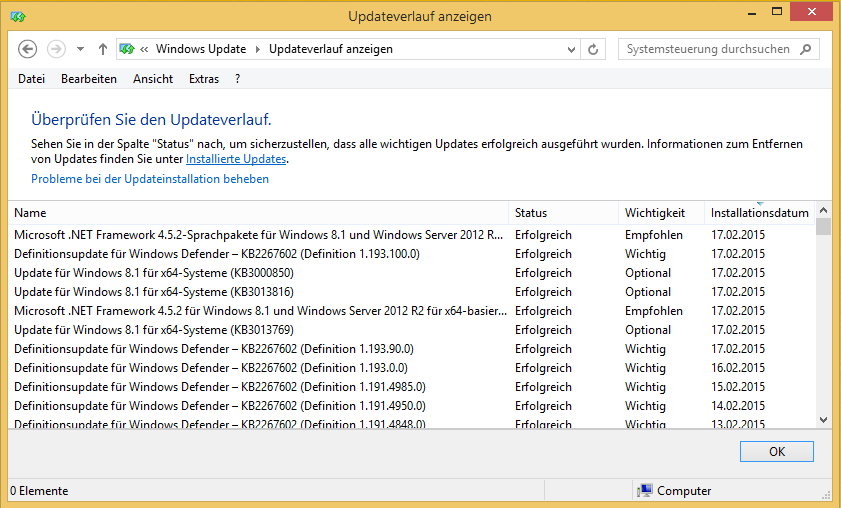
Task: Open the address bar history dropdown
Action: [571, 50]
